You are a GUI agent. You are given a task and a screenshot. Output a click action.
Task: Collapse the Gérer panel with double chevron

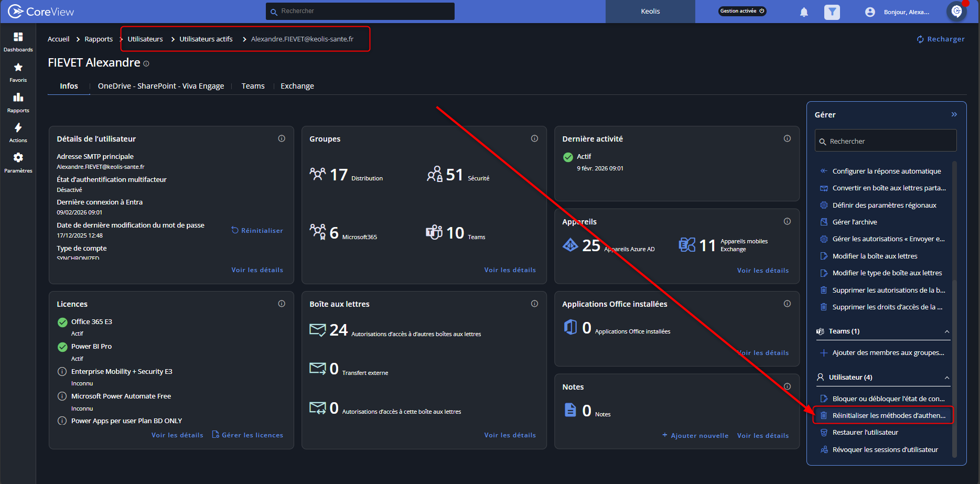click(x=954, y=114)
